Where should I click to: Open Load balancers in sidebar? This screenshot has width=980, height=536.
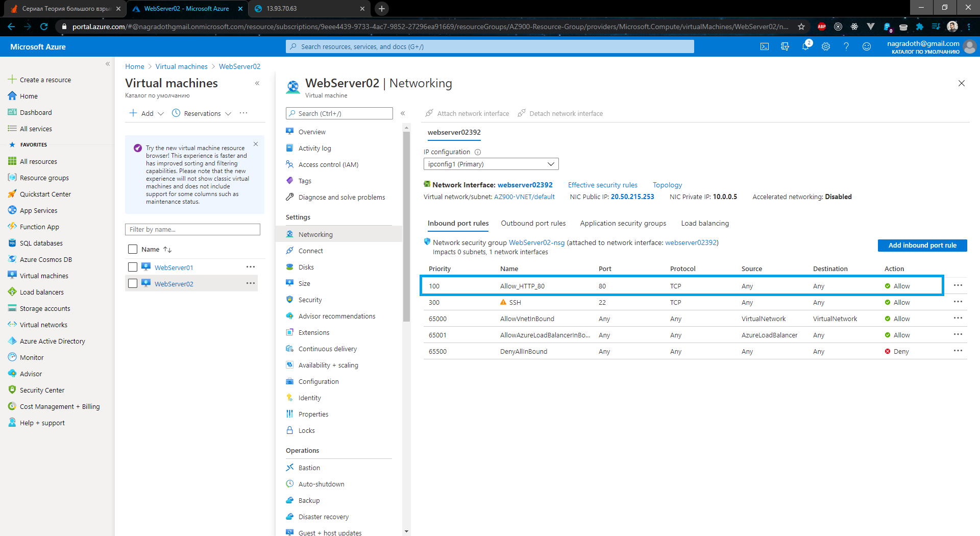(41, 292)
